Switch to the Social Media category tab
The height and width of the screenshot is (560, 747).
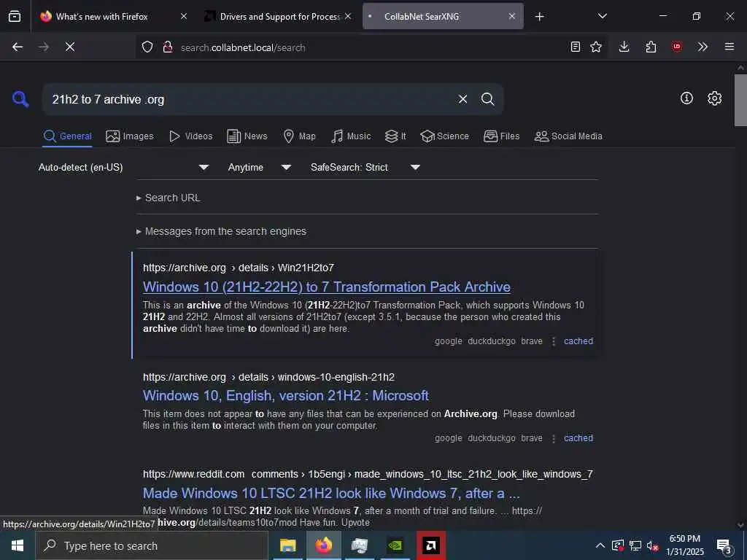[568, 136]
